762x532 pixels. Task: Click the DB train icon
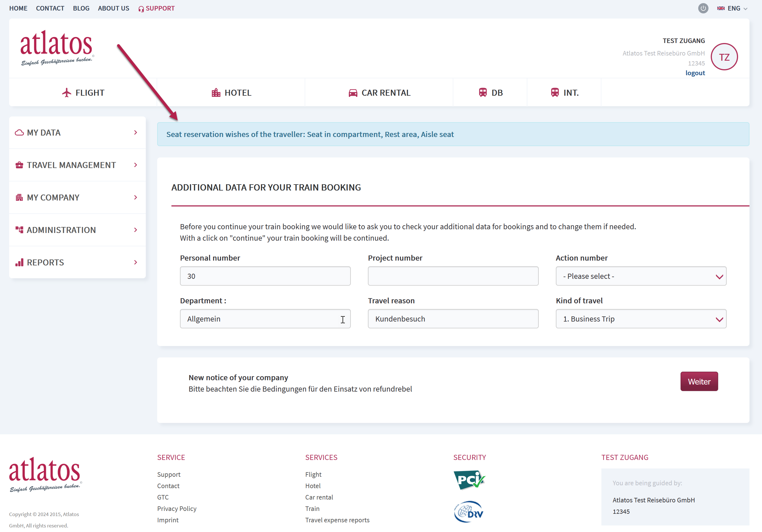point(483,93)
